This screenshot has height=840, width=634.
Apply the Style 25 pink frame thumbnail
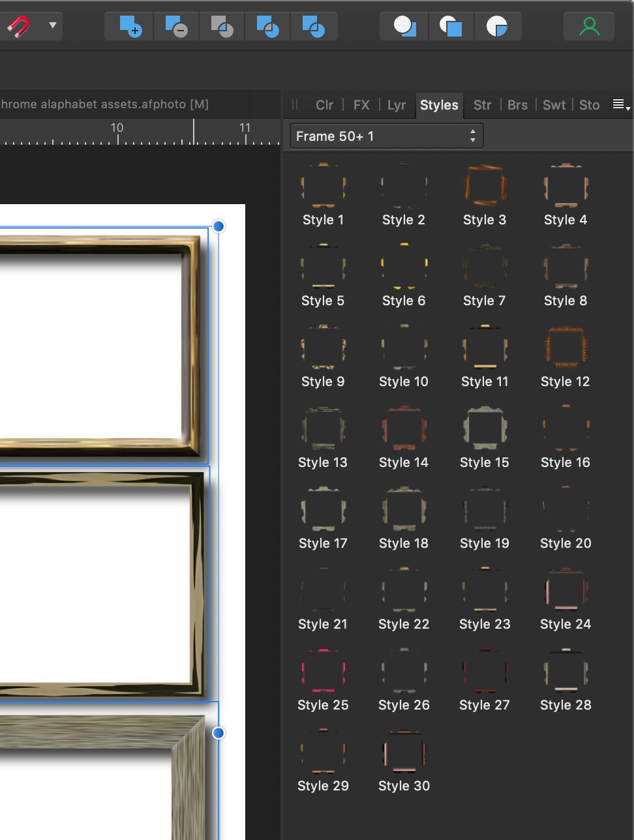(323, 670)
